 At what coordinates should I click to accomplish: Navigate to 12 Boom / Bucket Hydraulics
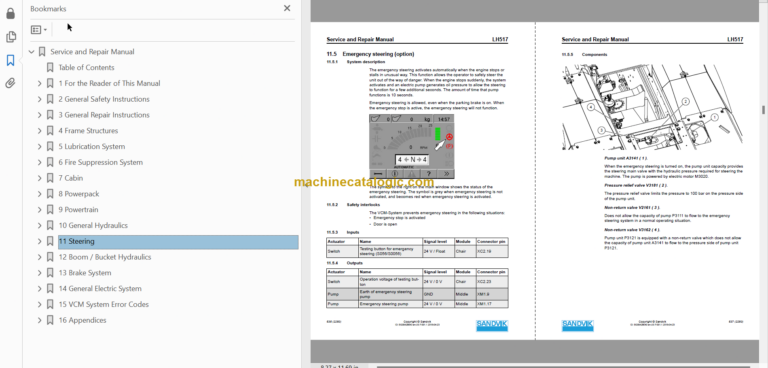coord(105,257)
